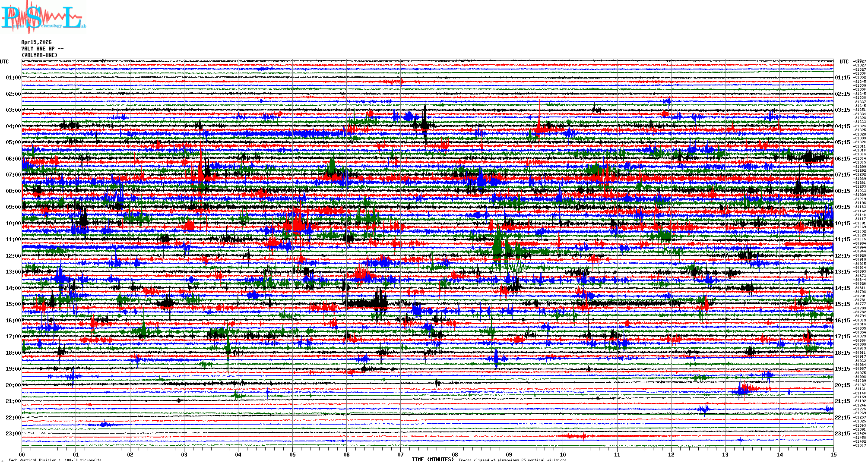Select the 20:00 hour label on left
The height and width of the screenshot is (466, 868).
click(13, 385)
